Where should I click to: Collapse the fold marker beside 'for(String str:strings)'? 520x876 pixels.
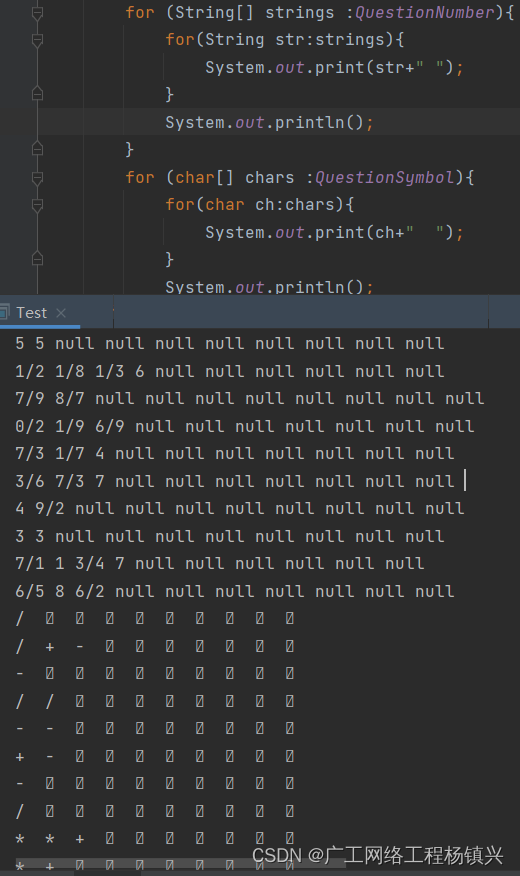(x=37, y=40)
